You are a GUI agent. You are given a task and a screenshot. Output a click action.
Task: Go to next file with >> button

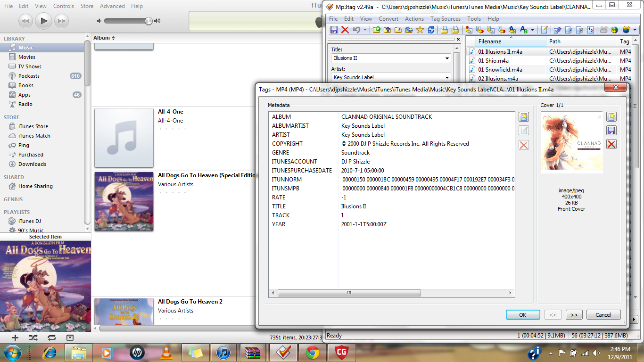click(x=574, y=315)
